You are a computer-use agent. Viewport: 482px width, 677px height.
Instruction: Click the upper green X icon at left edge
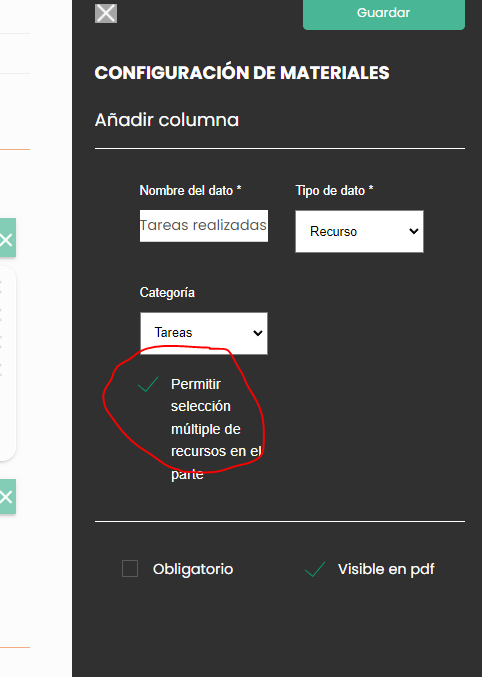click(x=7, y=238)
